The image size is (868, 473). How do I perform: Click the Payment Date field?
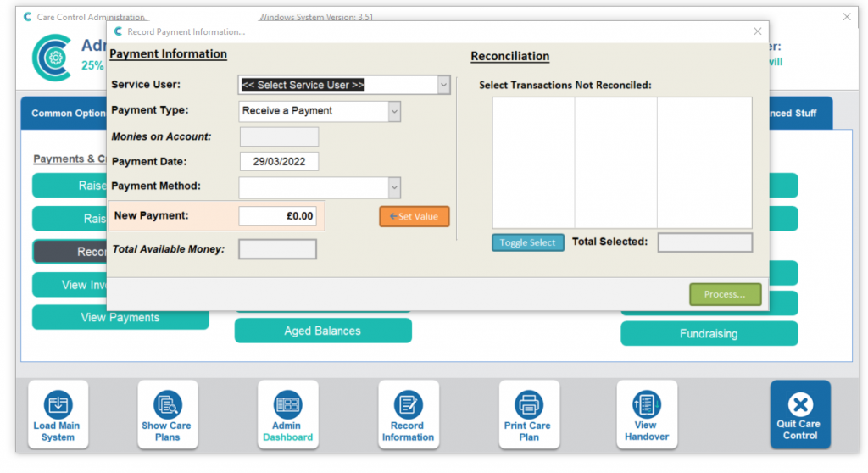click(x=279, y=161)
